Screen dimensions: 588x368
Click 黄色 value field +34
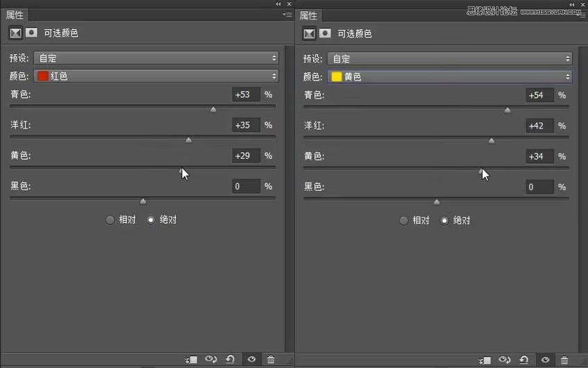click(539, 156)
